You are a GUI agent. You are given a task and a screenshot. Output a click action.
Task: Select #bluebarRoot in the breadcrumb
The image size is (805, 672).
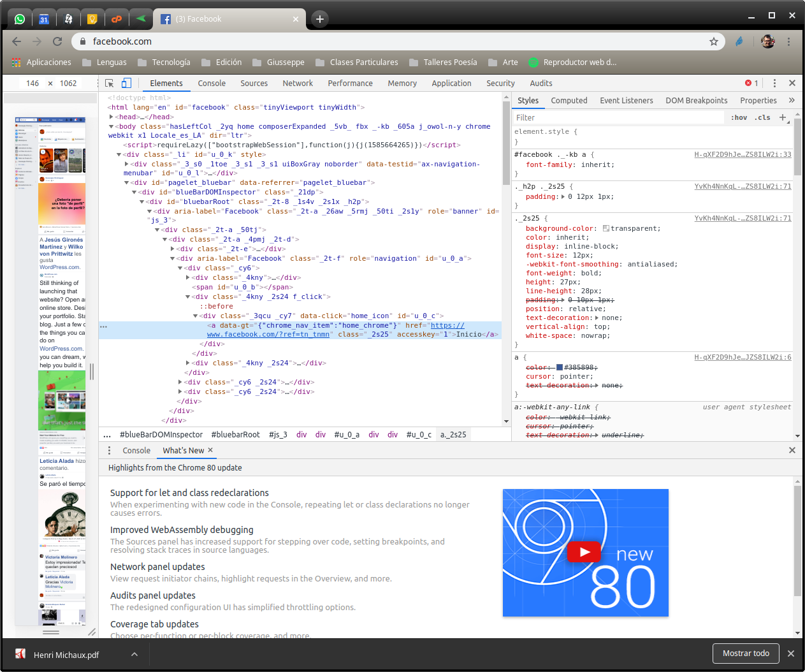[x=236, y=435]
